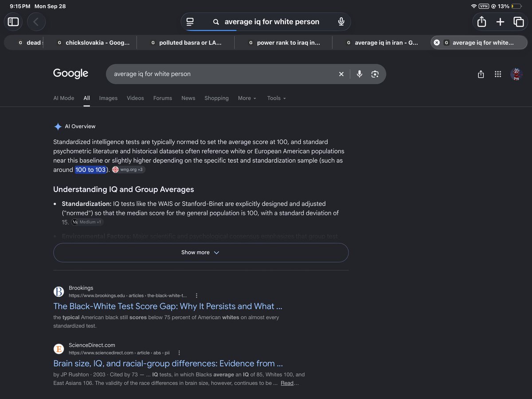
Task: Open the wng.org +3 source chip
Action: (x=128, y=170)
